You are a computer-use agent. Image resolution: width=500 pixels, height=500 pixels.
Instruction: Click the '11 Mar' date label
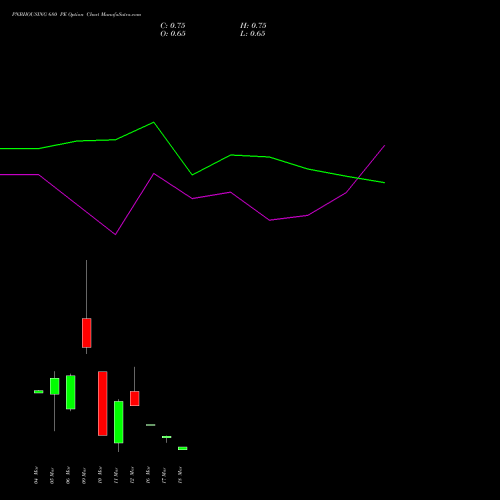116,475
